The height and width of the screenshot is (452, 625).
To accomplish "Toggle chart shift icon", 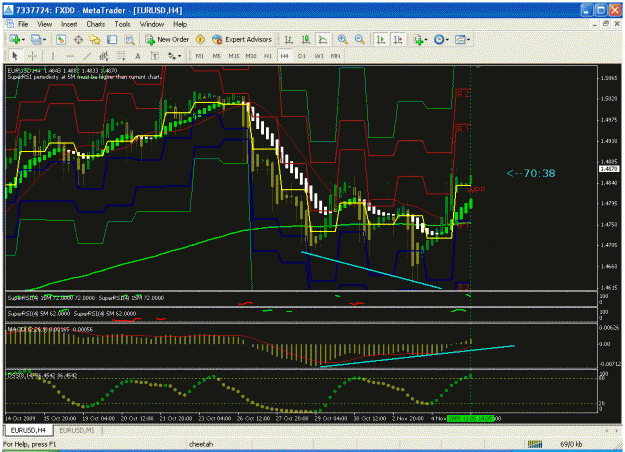I will click(398, 39).
